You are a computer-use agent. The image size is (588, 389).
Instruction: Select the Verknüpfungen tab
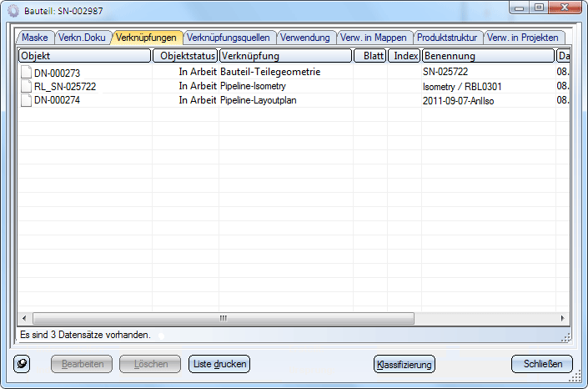click(x=146, y=38)
